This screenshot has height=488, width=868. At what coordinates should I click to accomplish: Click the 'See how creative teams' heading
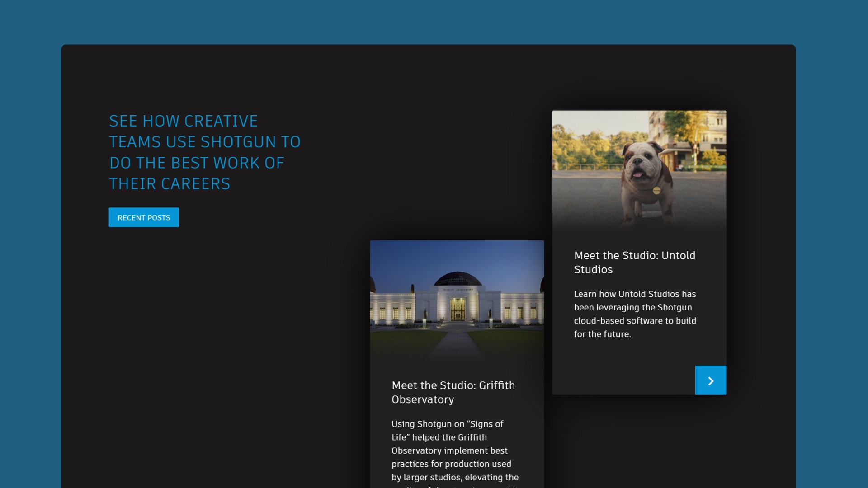point(204,152)
